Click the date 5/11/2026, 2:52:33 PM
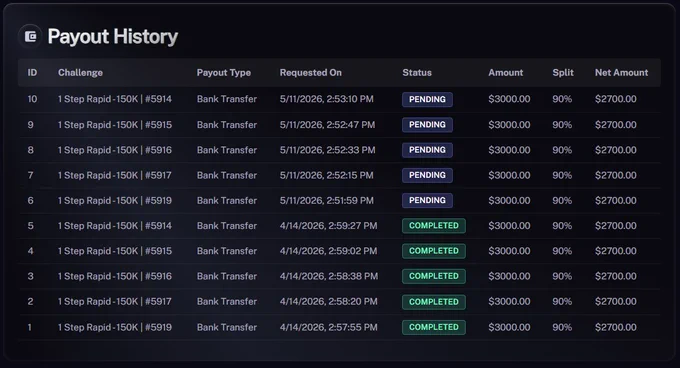The height and width of the screenshot is (368, 680). point(327,150)
